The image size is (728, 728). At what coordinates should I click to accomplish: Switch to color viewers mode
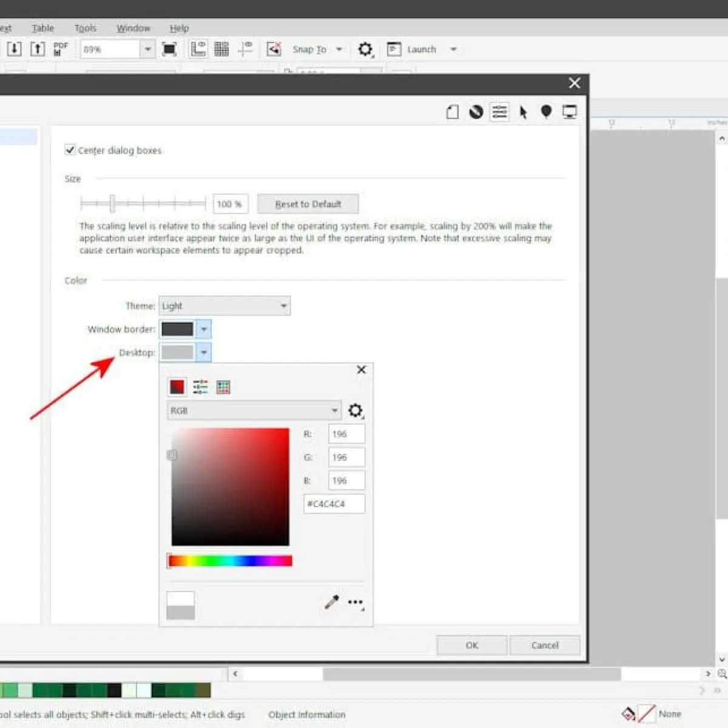point(177,387)
